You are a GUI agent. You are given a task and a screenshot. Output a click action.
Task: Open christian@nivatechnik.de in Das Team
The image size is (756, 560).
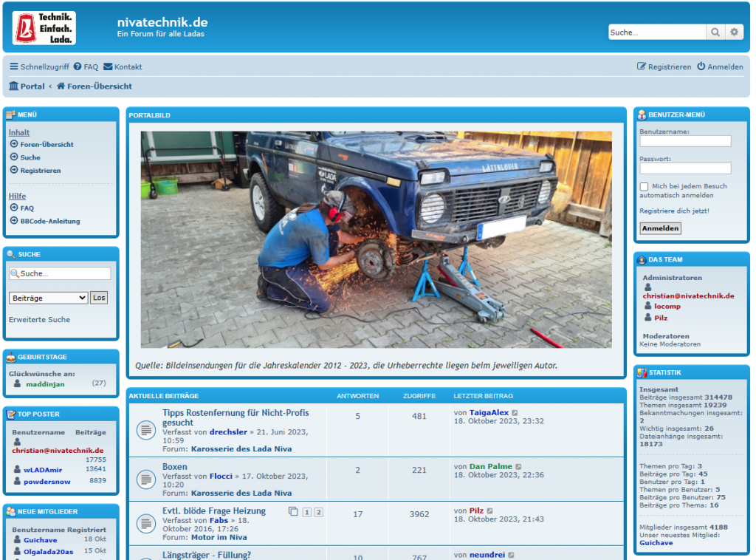pyautogui.click(x=688, y=296)
